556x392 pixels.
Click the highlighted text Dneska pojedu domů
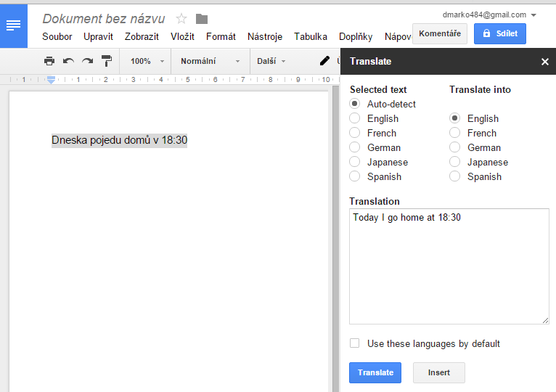click(x=101, y=140)
